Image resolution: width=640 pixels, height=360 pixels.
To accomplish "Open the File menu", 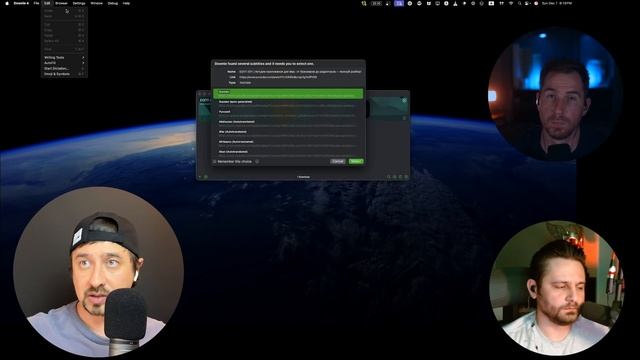I will (36, 3).
